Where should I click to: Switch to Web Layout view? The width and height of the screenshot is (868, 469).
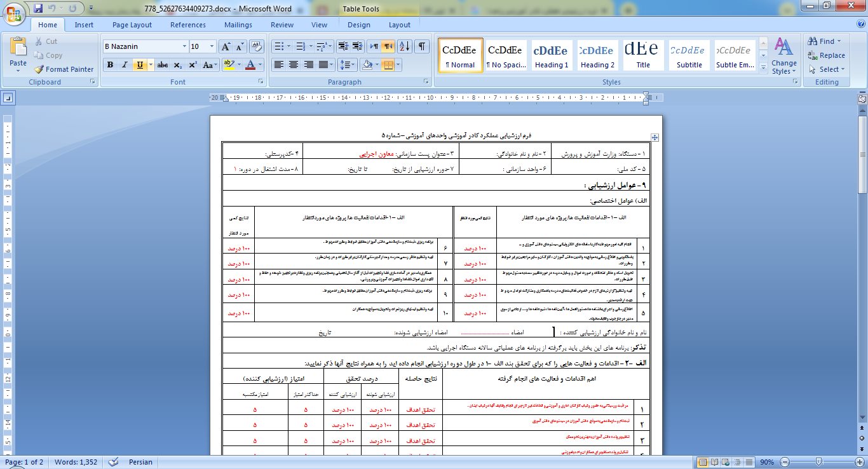pyautogui.click(x=726, y=462)
